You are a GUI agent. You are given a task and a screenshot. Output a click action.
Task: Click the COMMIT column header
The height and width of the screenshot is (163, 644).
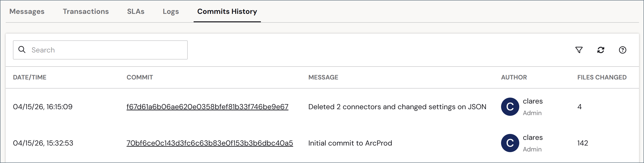[140, 77]
